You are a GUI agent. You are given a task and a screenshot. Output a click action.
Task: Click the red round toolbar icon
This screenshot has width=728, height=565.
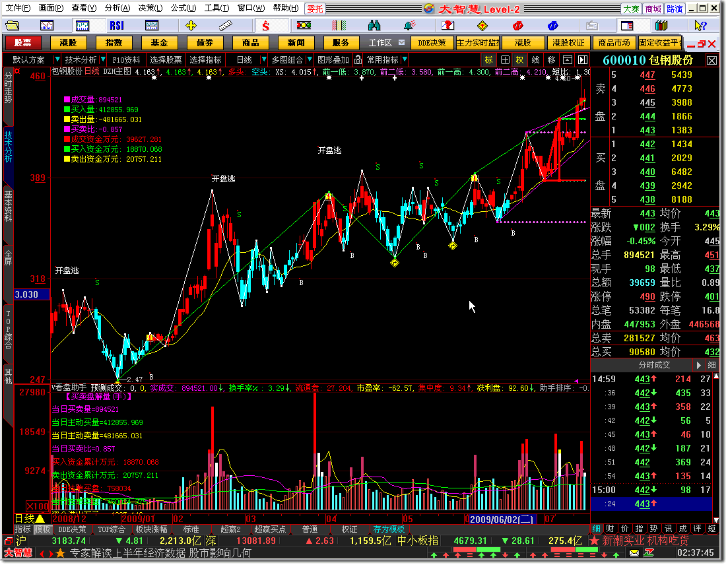click(x=517, y=26)
